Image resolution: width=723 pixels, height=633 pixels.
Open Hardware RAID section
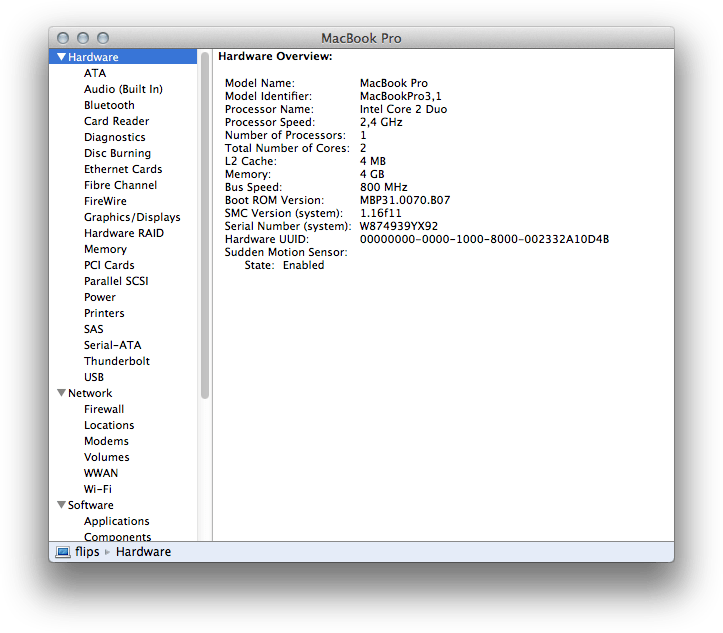[x=124, y=233]
